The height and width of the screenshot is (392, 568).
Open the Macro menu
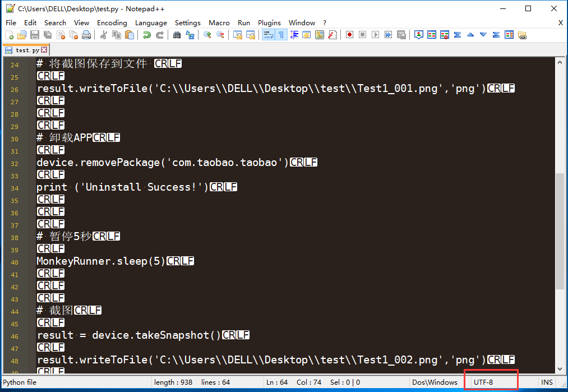219,23
